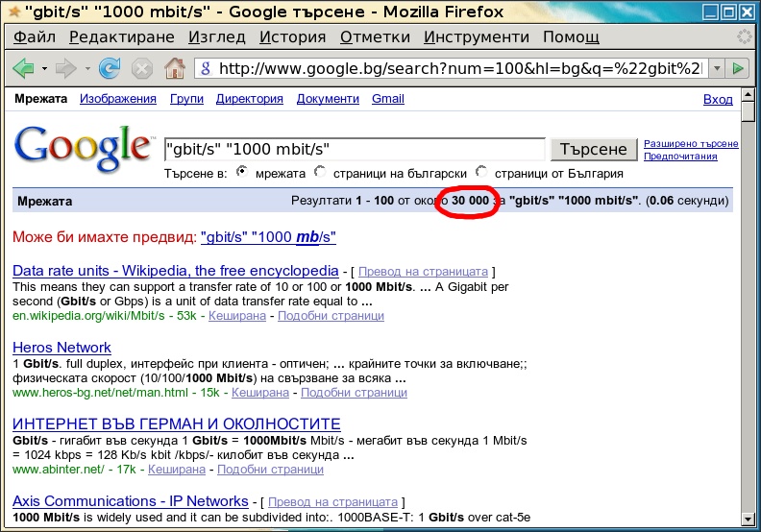This screenshot has height=532, width=761.
Task: Click the vertical scrollbar thumb
Action: 748,111
